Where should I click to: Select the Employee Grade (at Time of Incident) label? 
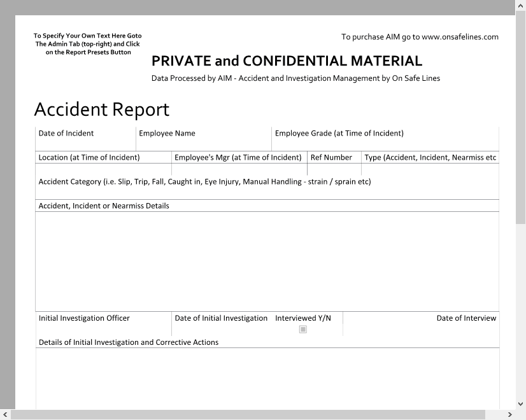[x=339, y=134]
